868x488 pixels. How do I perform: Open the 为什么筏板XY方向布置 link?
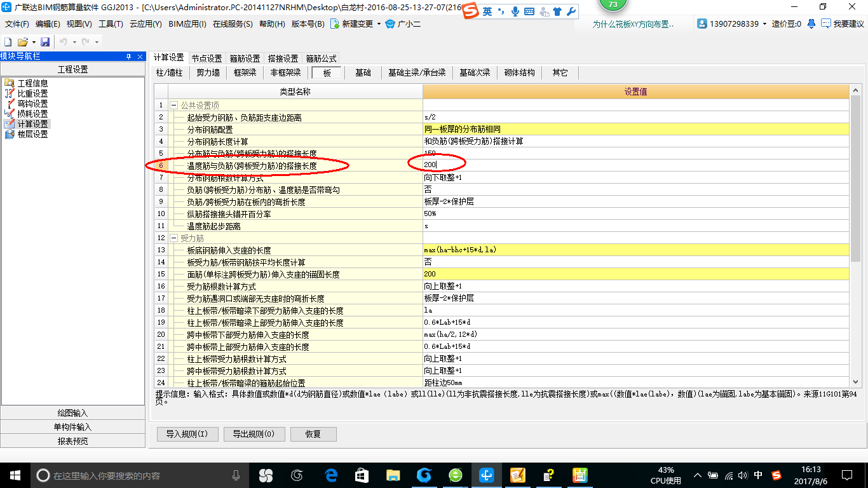point(634,24)
